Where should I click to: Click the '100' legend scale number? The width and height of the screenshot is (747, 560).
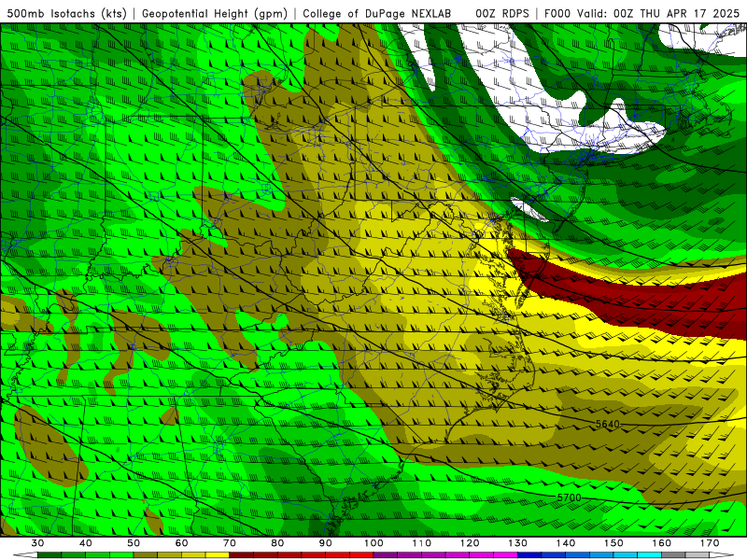pyautogui.click(x=373, y=543)
